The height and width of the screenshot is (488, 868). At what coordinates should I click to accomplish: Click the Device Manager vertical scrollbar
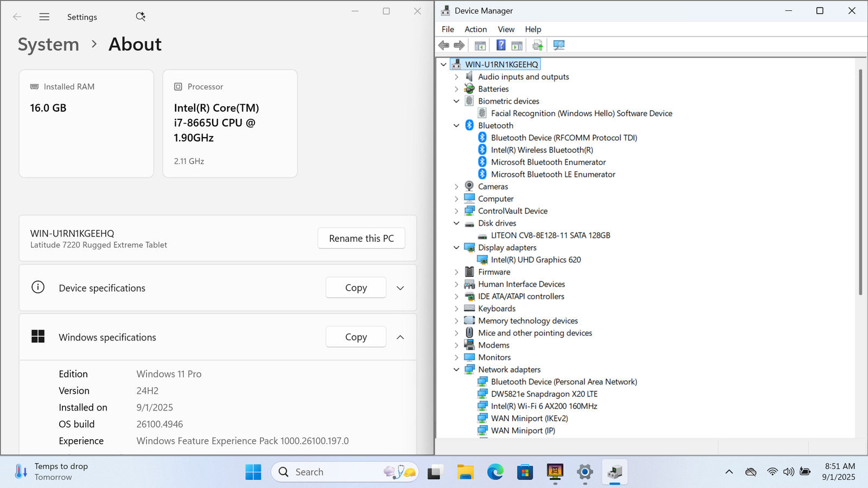860,182
